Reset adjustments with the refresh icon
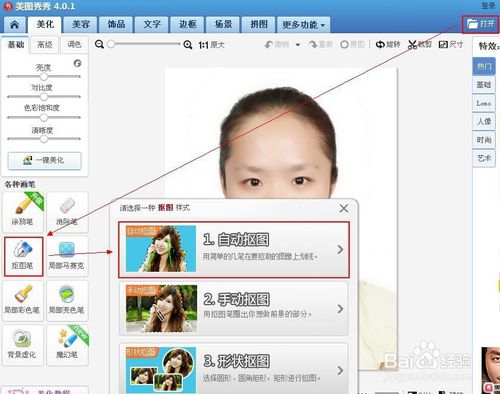Screen dimensions: 500x394 tap(77, 63)
